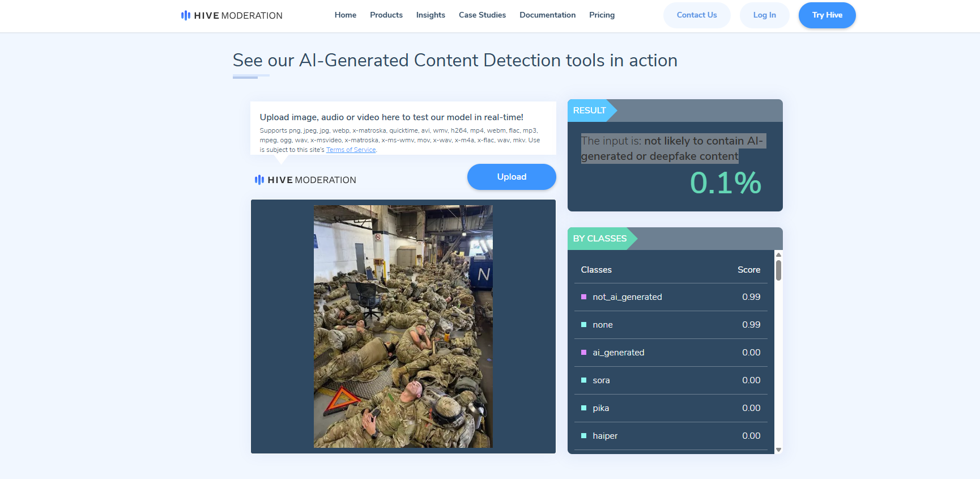Open the Documentation page

tap(547, 15)
